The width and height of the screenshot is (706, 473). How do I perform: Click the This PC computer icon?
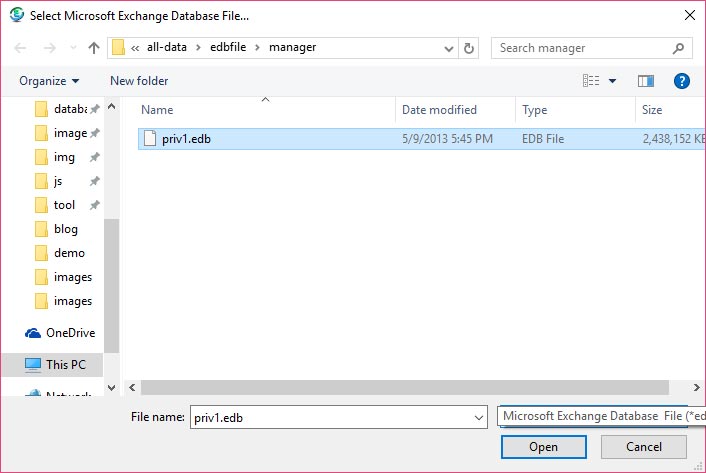coord(32,365)
